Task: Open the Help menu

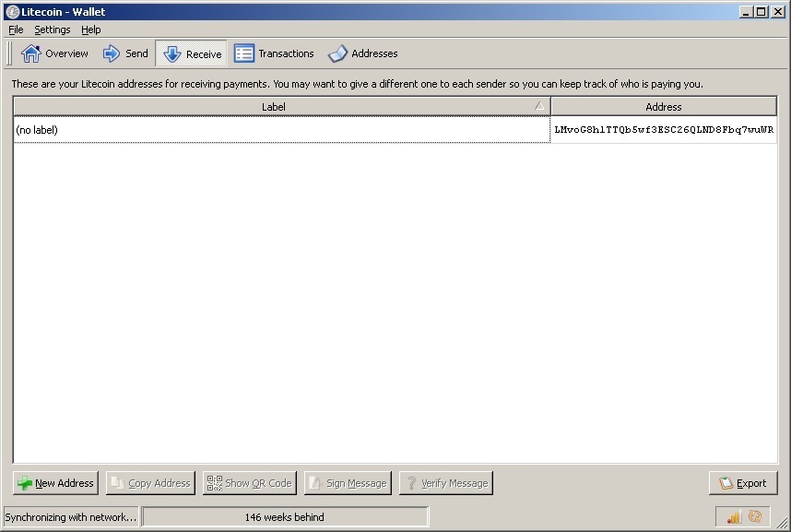Action: tap(90, 30)
